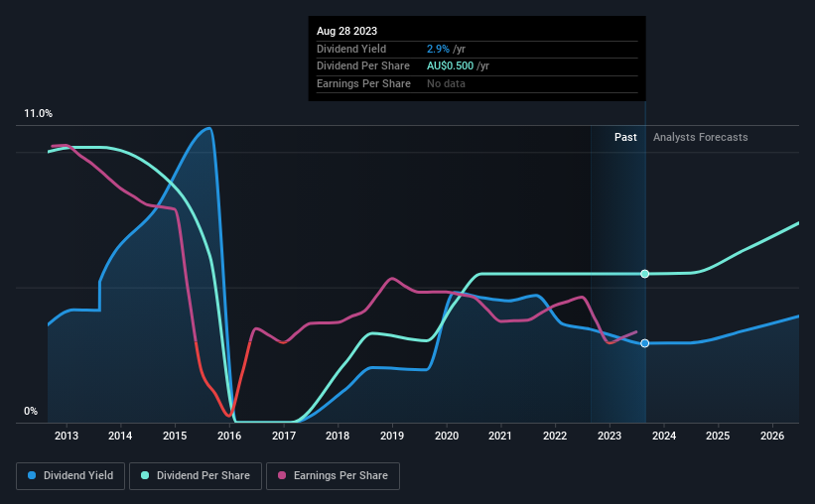Toggle the Dividend Yield legend button

coord(70,476)
